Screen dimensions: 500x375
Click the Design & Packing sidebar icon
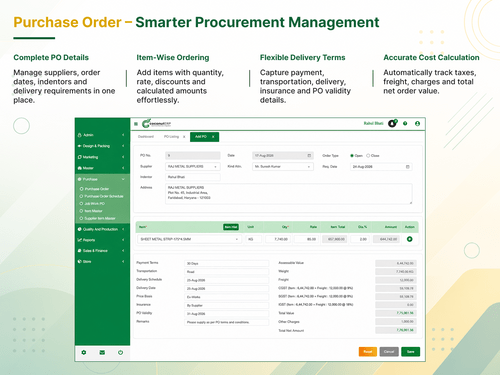80,146
